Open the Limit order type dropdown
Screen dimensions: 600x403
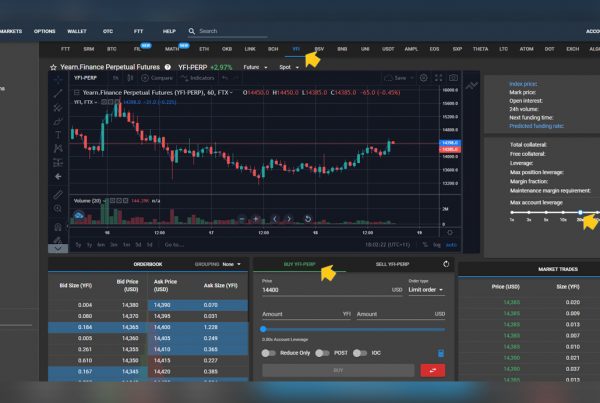pos(426,290)
